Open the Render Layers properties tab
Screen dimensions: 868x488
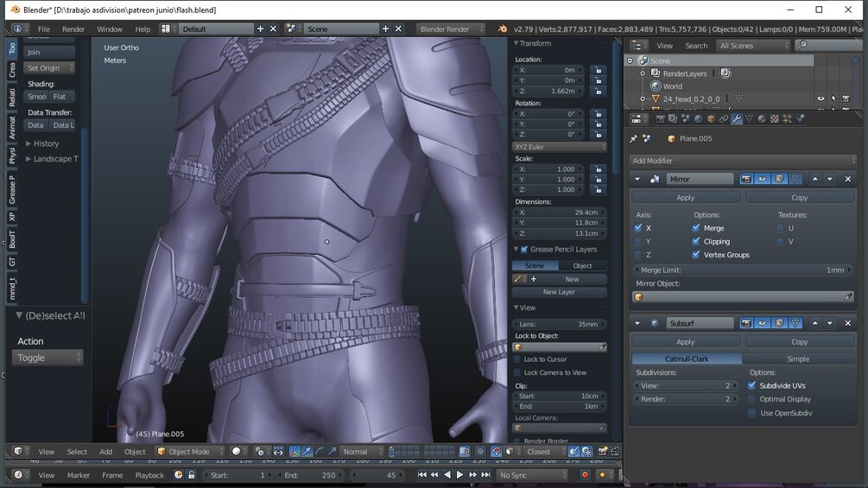tap(673, 119)
